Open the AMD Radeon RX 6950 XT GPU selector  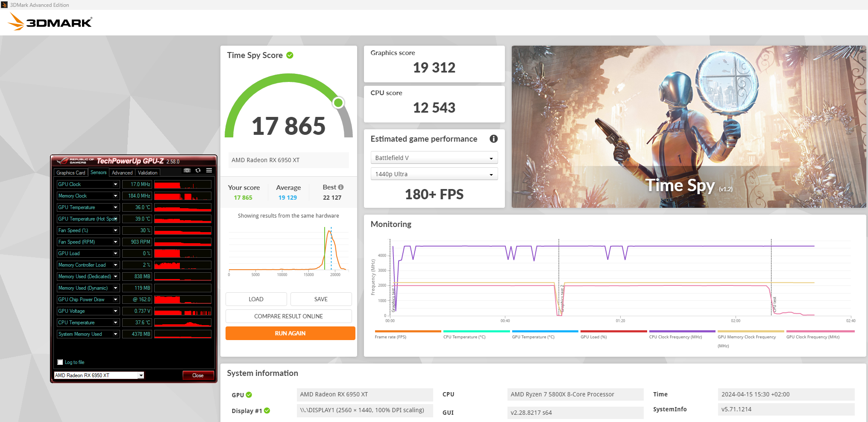(99, 375)
